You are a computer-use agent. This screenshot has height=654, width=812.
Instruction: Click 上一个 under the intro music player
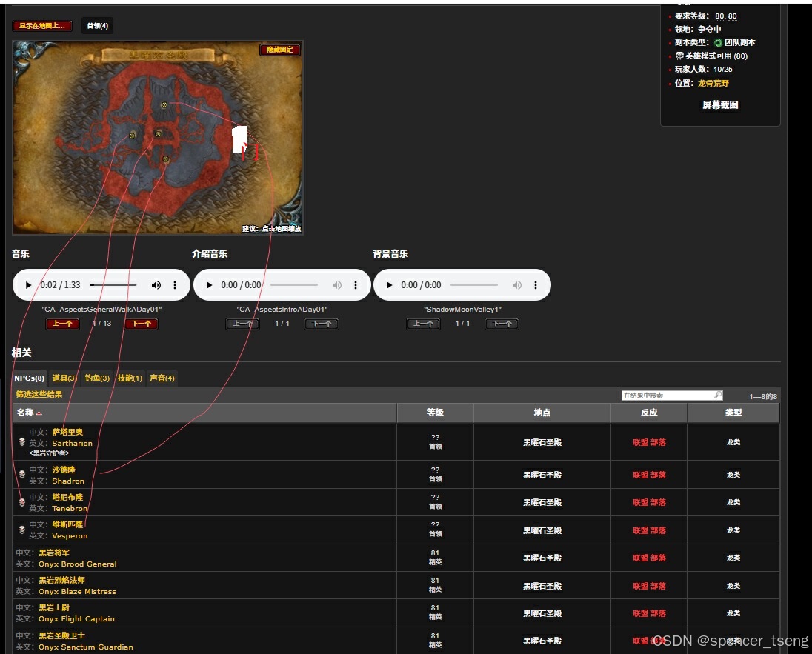(242, 324)
